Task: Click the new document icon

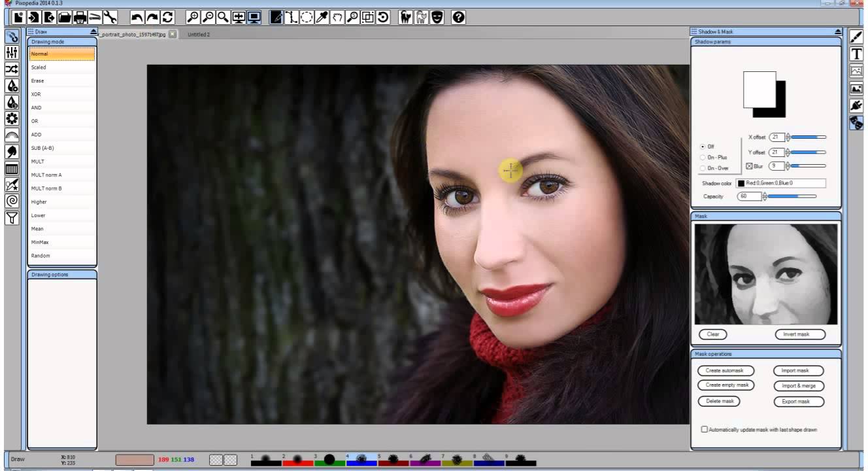Action: point(18,18)
